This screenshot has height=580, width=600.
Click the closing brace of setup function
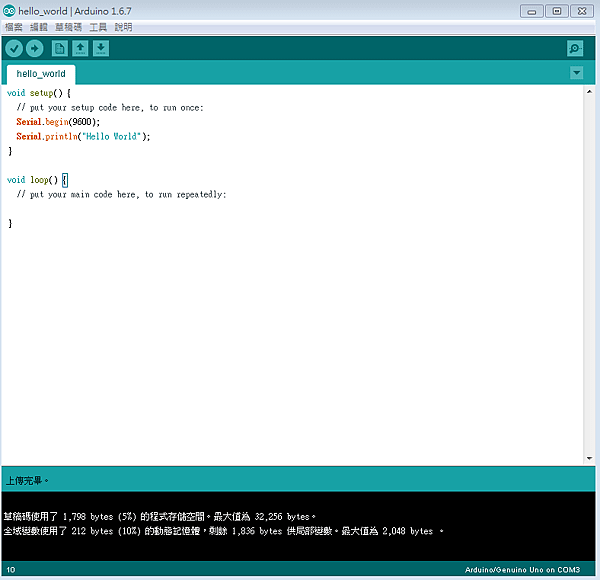coord(10,151)
